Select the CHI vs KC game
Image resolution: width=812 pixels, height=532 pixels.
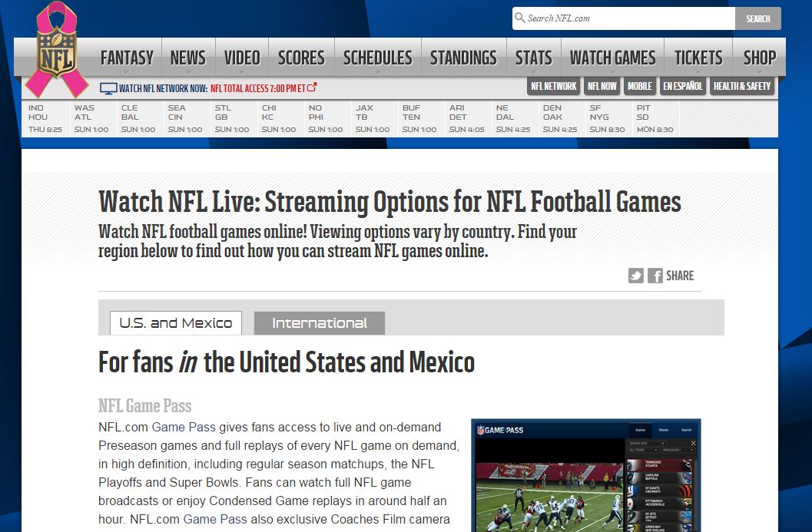pyautogui.click(x=279, y=118)
